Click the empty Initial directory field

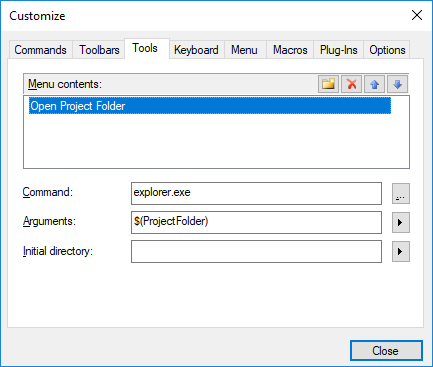[256, 251]
